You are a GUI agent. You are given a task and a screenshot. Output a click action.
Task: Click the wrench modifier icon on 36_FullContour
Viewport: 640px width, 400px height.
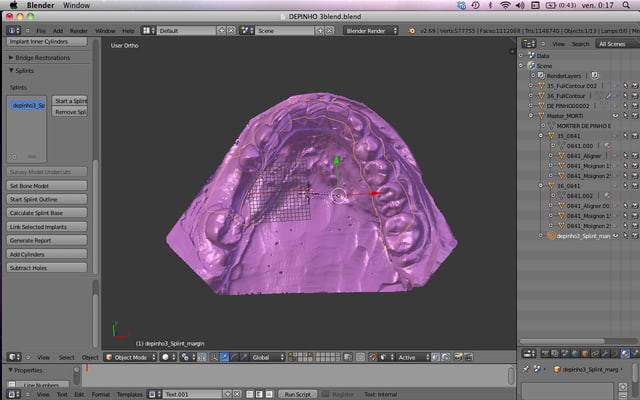(609, 96)
